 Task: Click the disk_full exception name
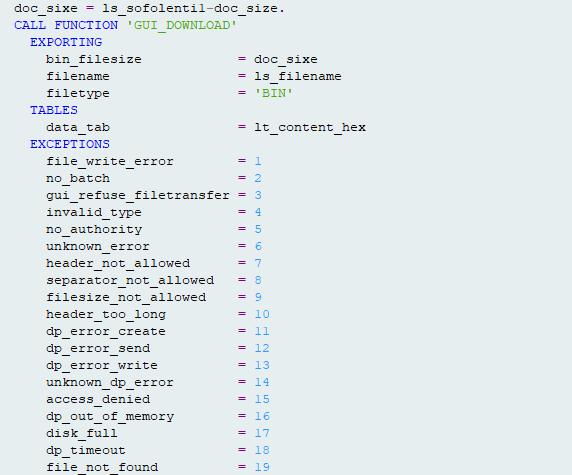[x=82, y=433]
